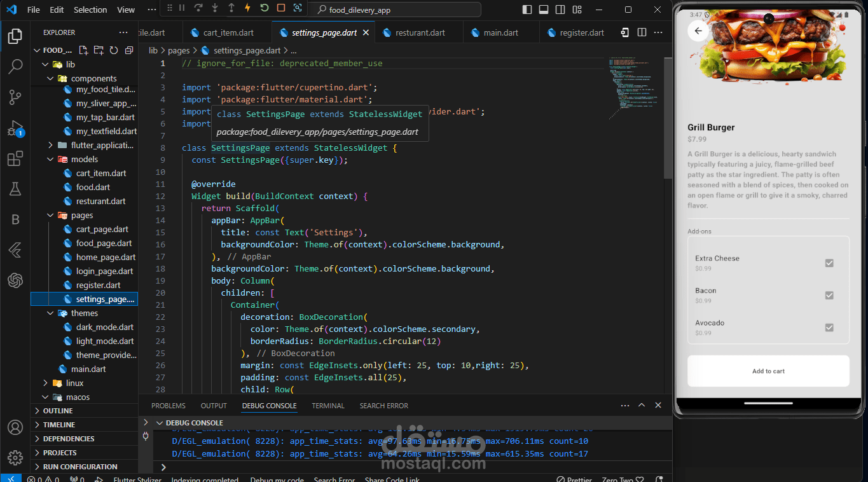
Task: Click the green Restart debug icon
Action: pos(265,9)
